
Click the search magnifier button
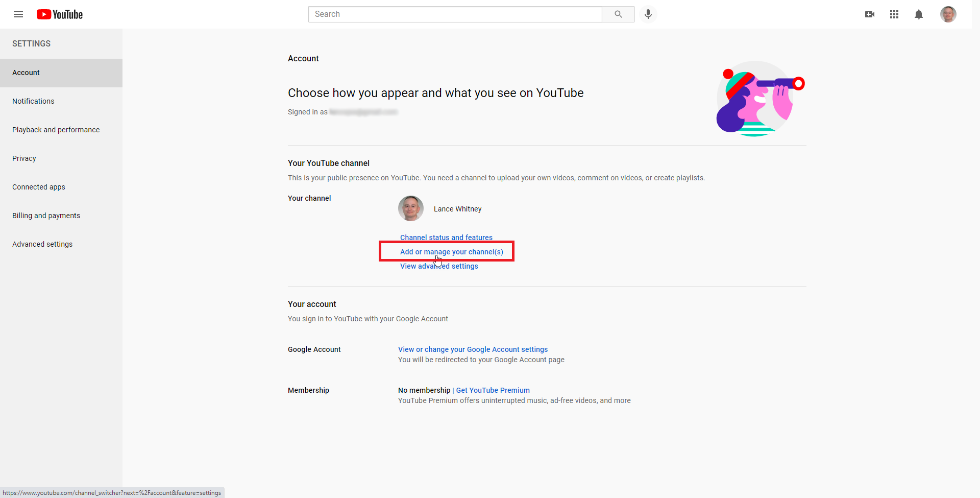click(618, 14)
